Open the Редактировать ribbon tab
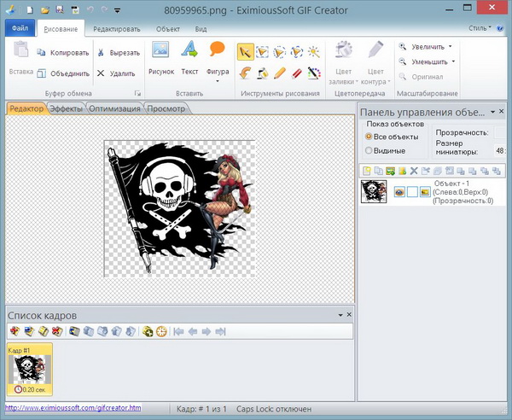The image size is (512, 420). tap(117, 28)
